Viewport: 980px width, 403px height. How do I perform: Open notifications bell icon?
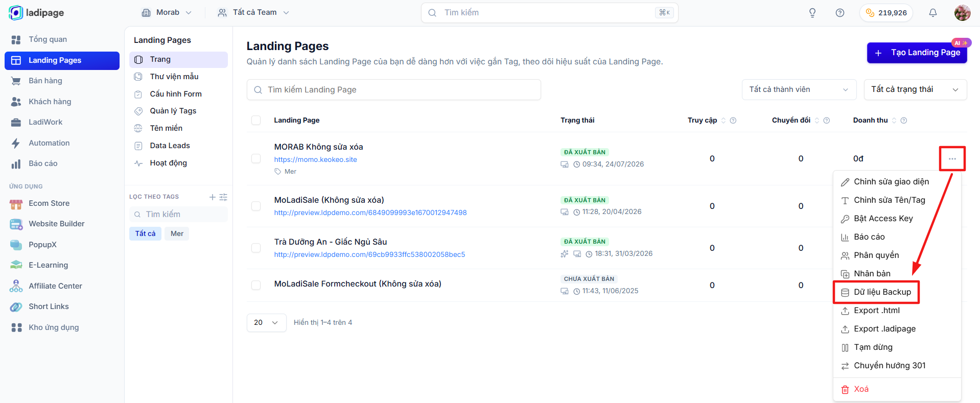(x=932, y=13)
